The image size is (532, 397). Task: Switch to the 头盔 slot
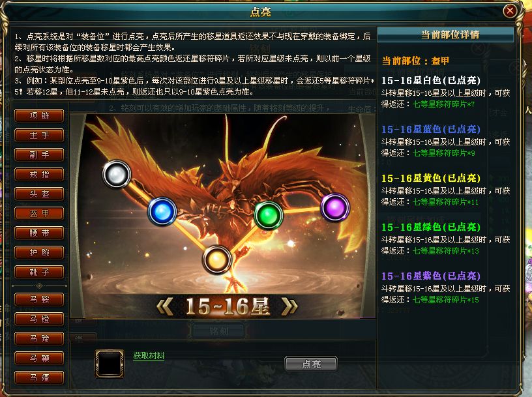[x=39, y=194]
